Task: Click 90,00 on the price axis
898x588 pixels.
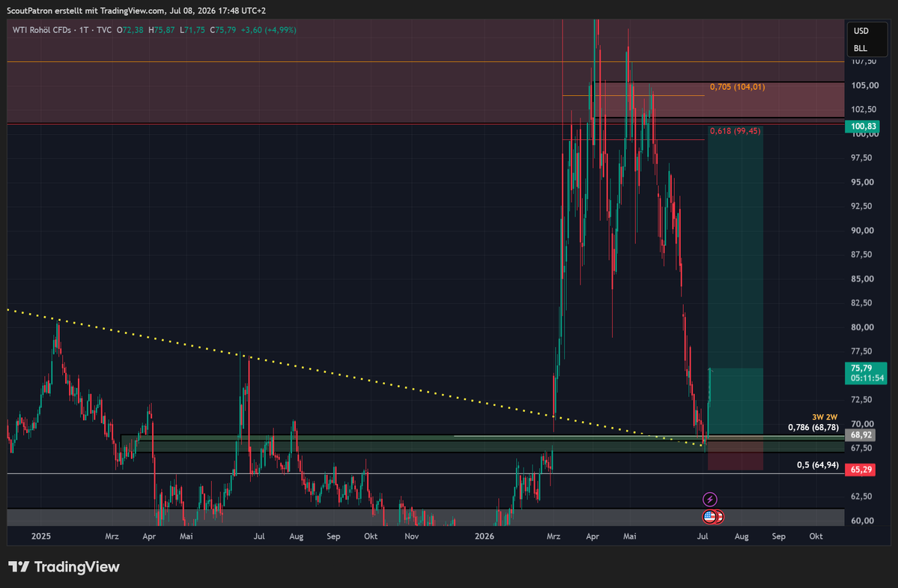Action: [x=863, y=231]
